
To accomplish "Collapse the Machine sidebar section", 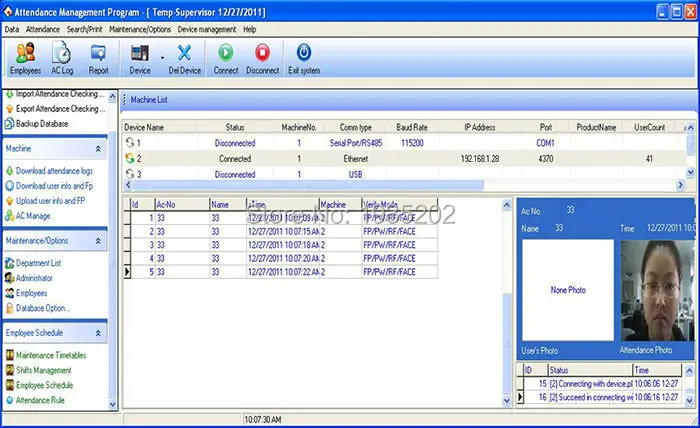I will [x=98, y=149].
